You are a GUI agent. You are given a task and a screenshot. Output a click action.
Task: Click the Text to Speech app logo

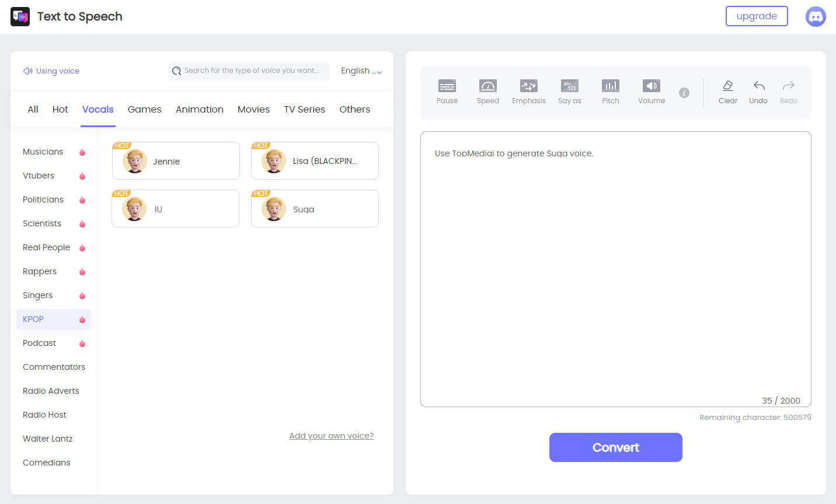20,16
